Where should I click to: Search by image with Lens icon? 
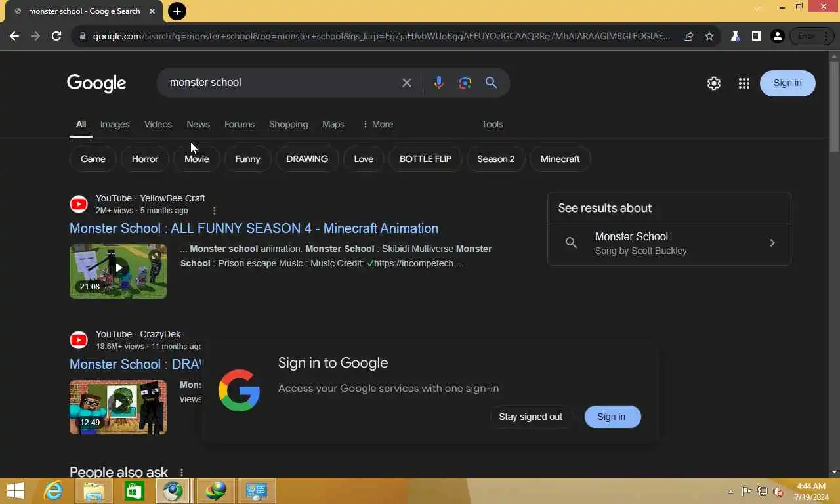click(465, 83)
